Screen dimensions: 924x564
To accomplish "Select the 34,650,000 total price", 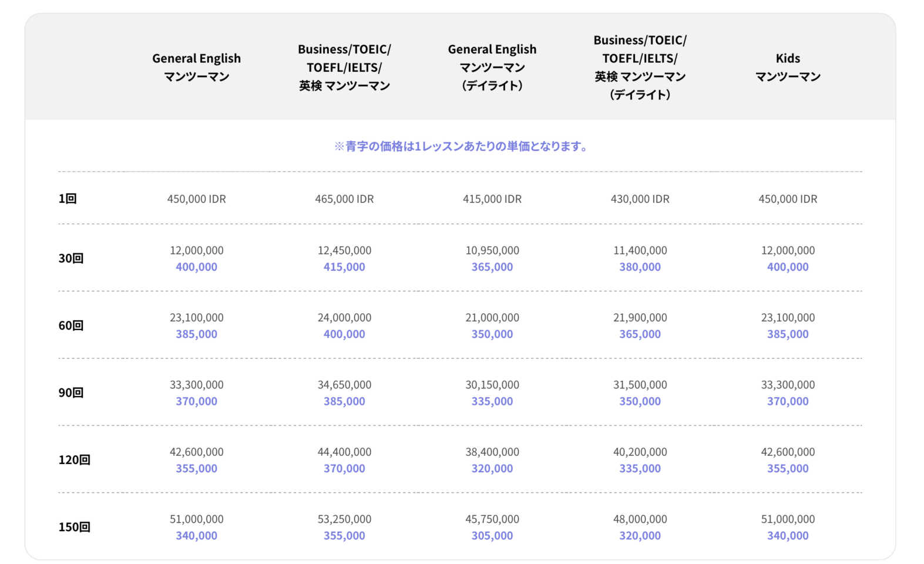I will tap(344, 385).
